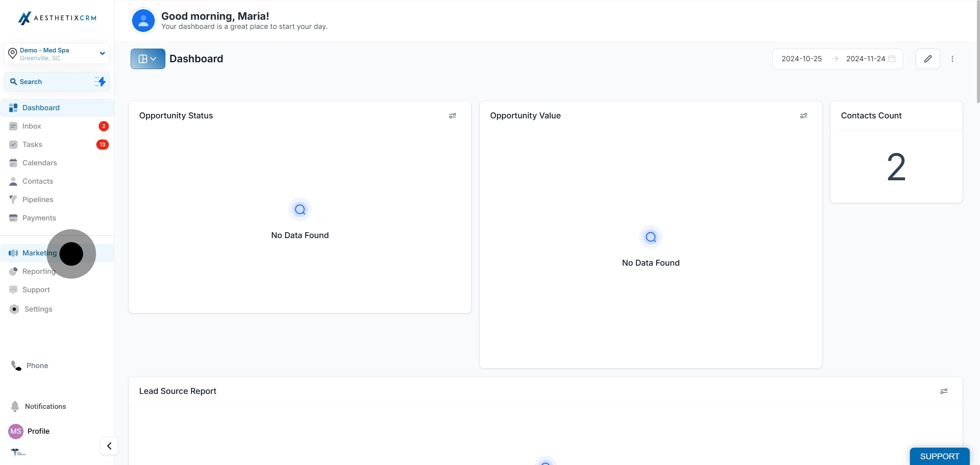Viewport: 980px width, 465px height.
Task: Click the Phone dialer icon
Action: click(x=16, y=365)
